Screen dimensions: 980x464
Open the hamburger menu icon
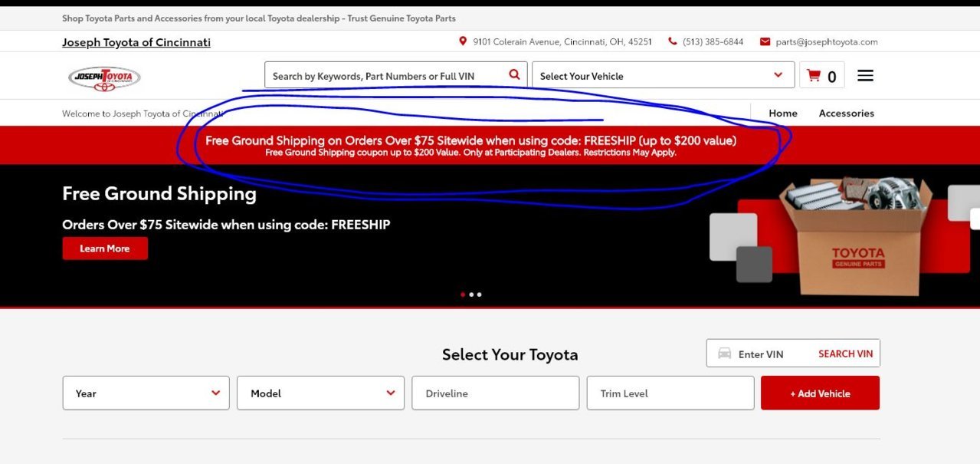coord(865,75)
